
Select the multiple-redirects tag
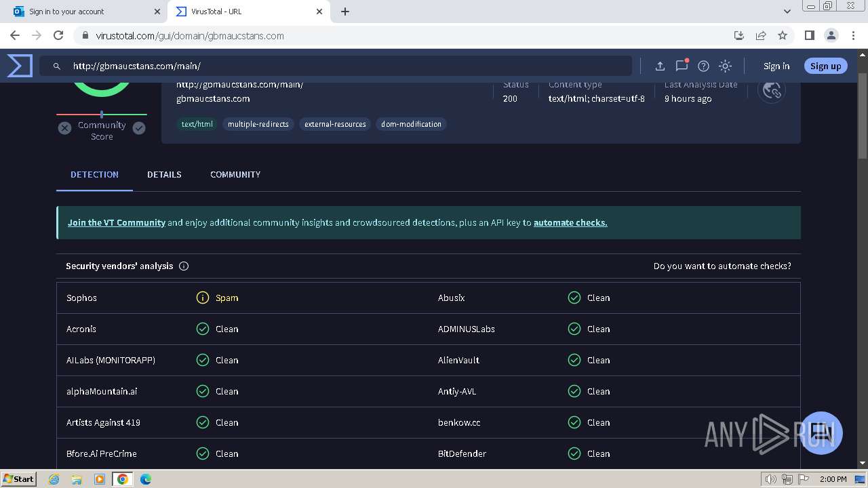pyautogui.click(x=258, y=124)
